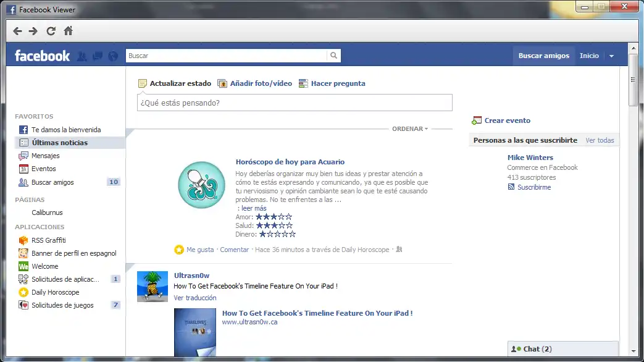
Task: Click RSS Graffiti app icon
Action: click(23, 240)
